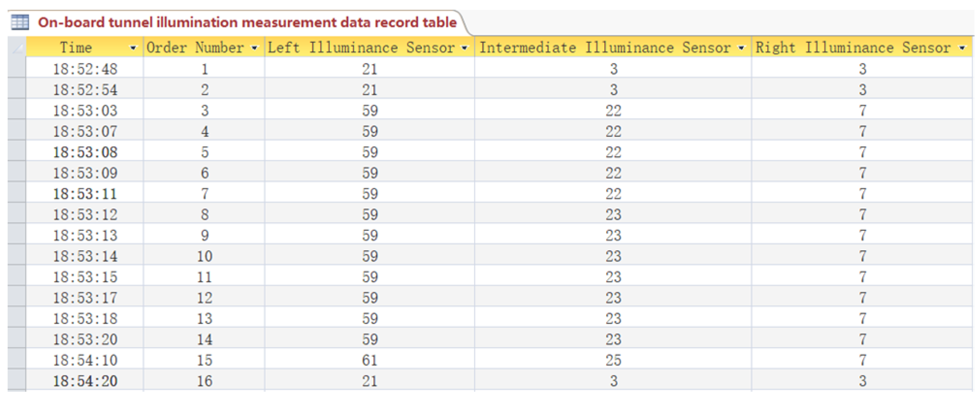
Task: Click the Left Illuminance Sensor header label
Action: [361, 48]
